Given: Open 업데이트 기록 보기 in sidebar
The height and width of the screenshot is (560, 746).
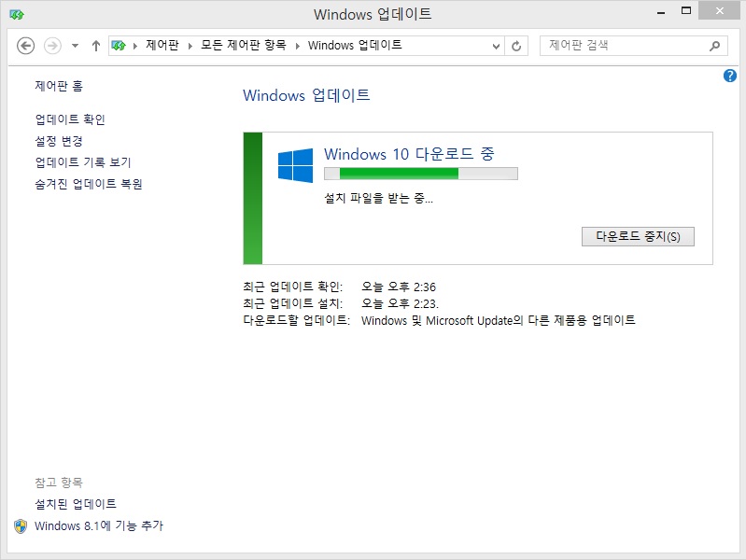Looking at the screenshot, I should click(82, 162).
